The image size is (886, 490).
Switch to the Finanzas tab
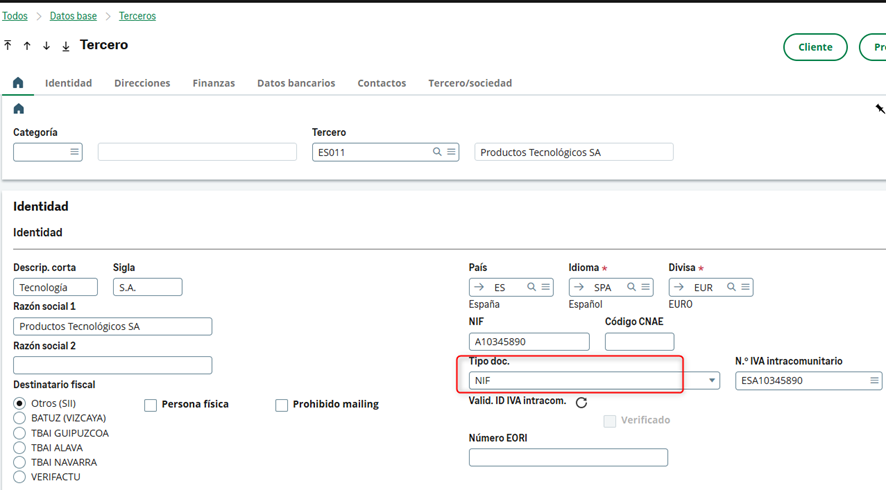(x=214, y=83)
